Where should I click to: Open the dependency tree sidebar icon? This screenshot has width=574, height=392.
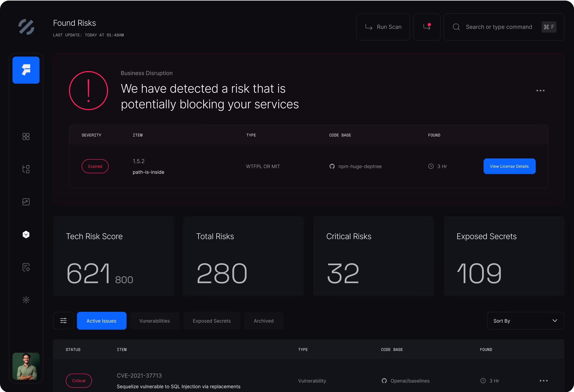click(26, 169)
